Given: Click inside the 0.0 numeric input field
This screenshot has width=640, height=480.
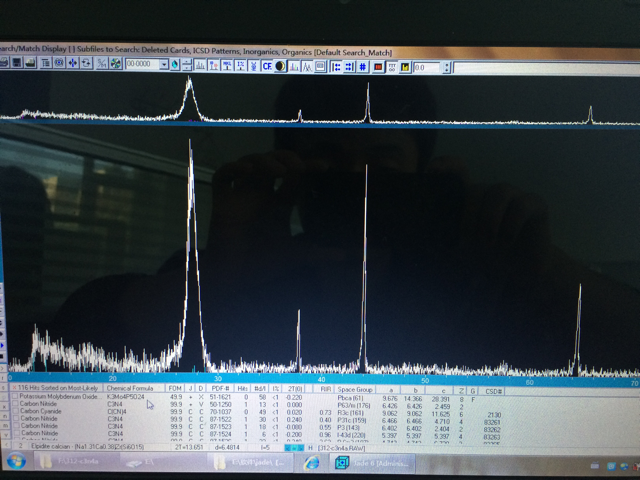Looking at the screenshot, I should 427,68.
